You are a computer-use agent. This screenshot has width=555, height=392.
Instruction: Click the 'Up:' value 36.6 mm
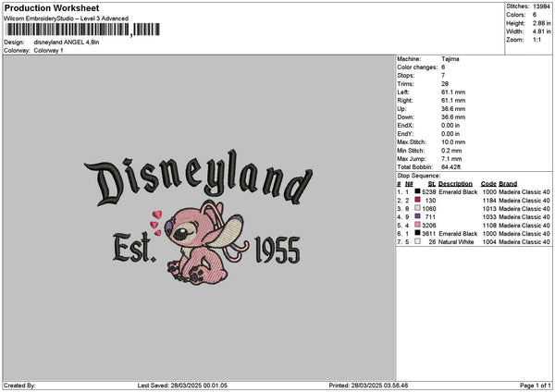click(x=453, y=109)
